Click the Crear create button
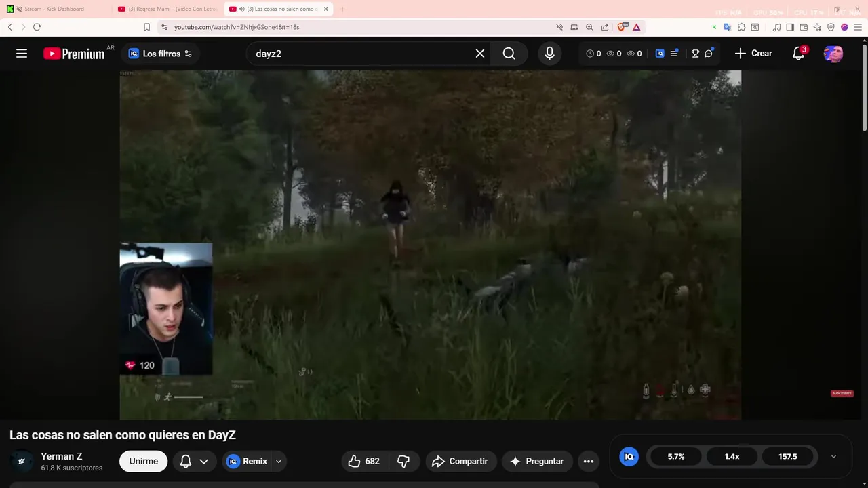This screenshot has width=868, height=488. 753,54
